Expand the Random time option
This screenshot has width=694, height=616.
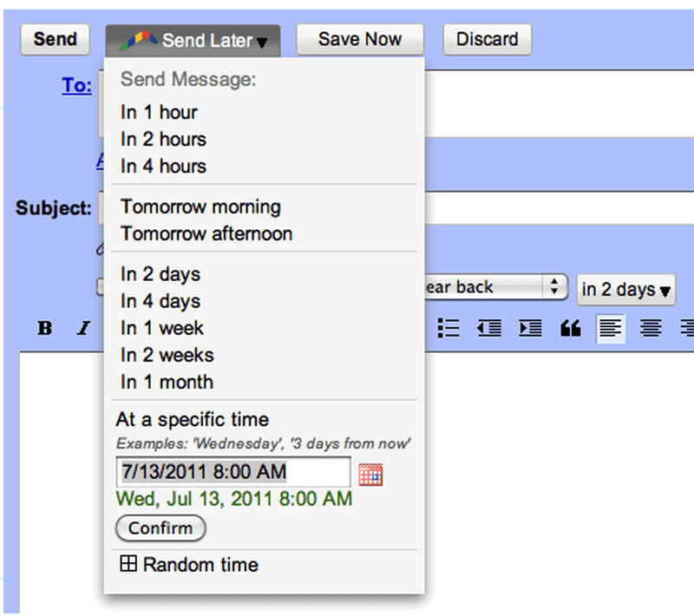click(128, 565)
